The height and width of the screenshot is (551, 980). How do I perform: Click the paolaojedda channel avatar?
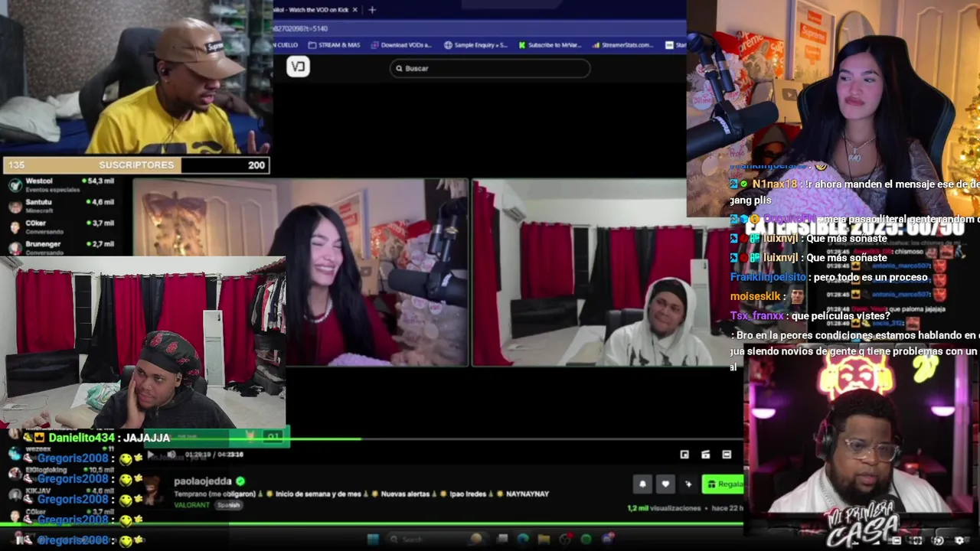tap(154, 491)
